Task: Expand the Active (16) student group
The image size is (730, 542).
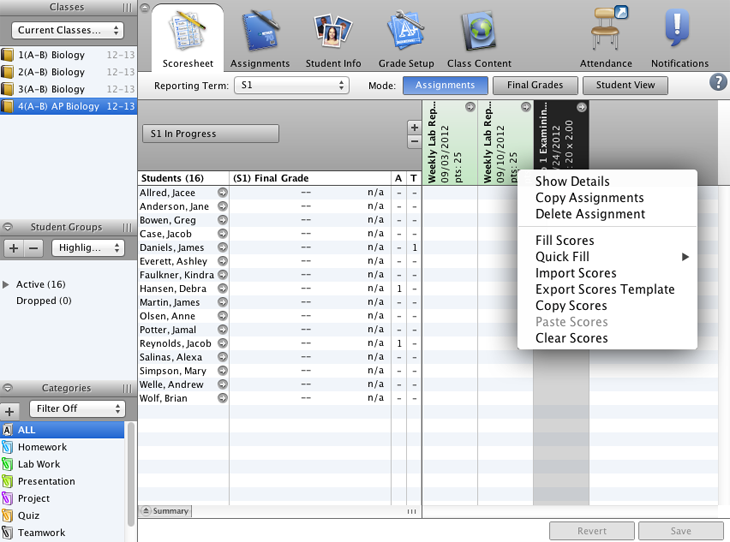Action: [x=7, y=285]
